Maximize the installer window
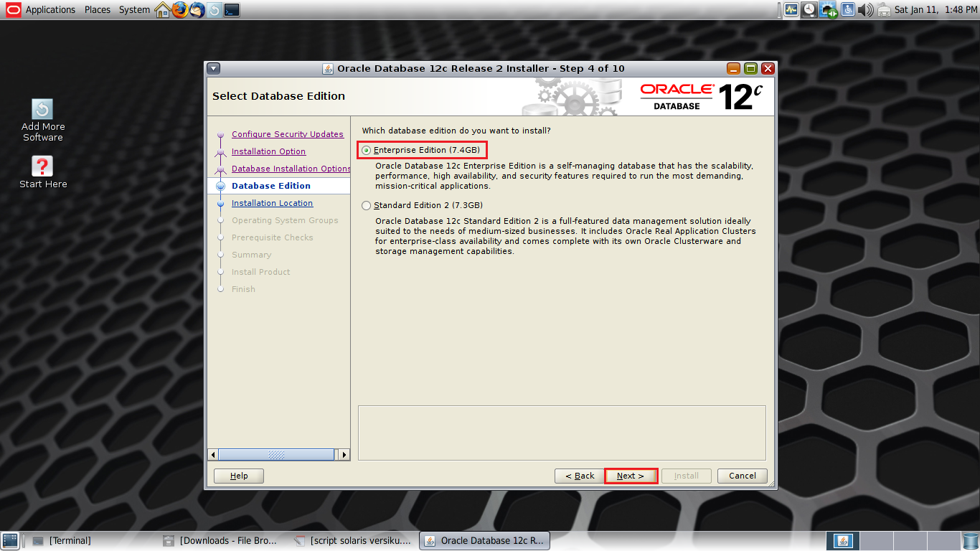 pos(750,68)
